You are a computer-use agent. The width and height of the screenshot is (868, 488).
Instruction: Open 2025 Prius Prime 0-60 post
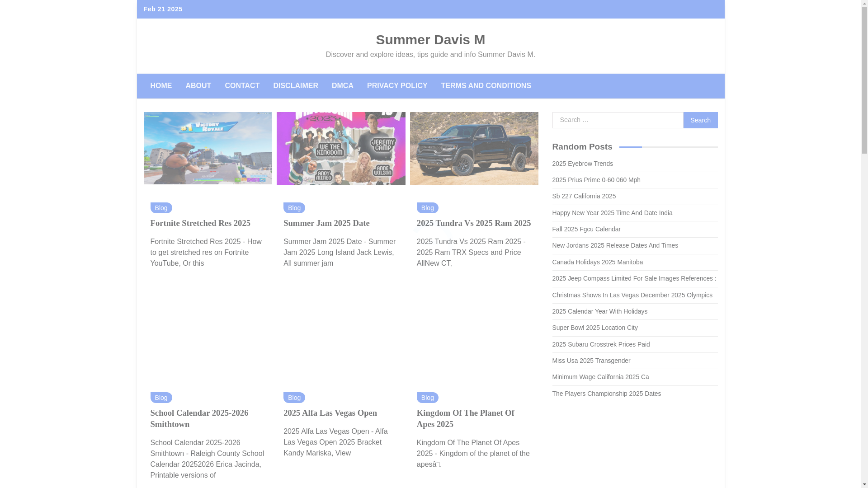coord(596,180)
